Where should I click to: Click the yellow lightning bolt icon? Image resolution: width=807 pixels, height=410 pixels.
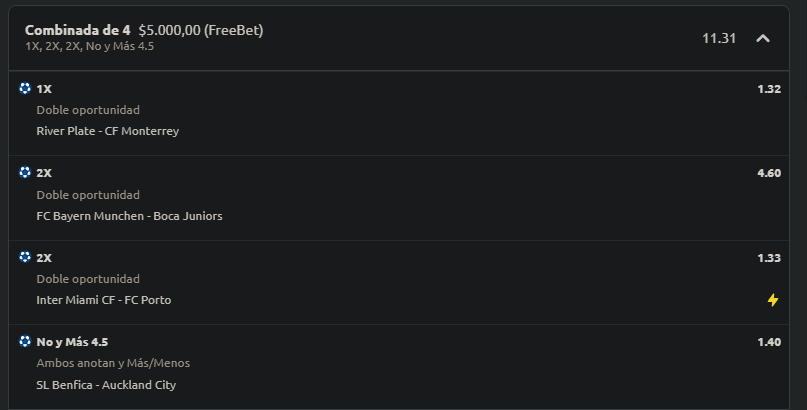pos(773,300)
